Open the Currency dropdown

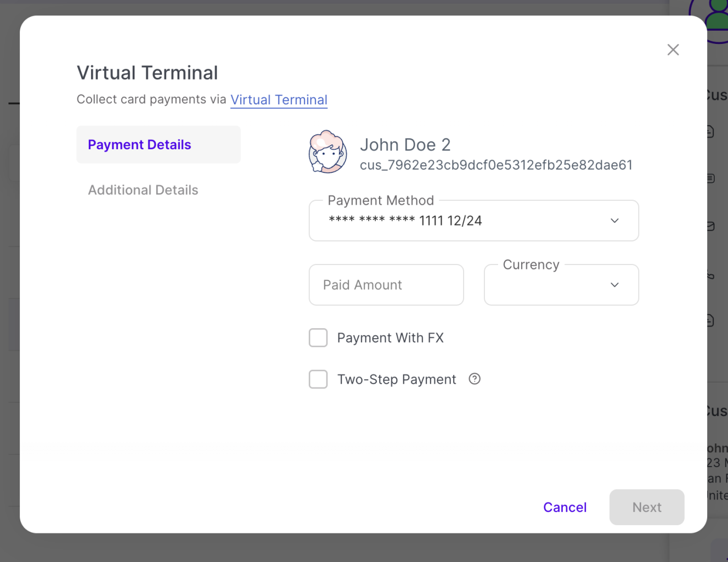click(x=561, y=285)
